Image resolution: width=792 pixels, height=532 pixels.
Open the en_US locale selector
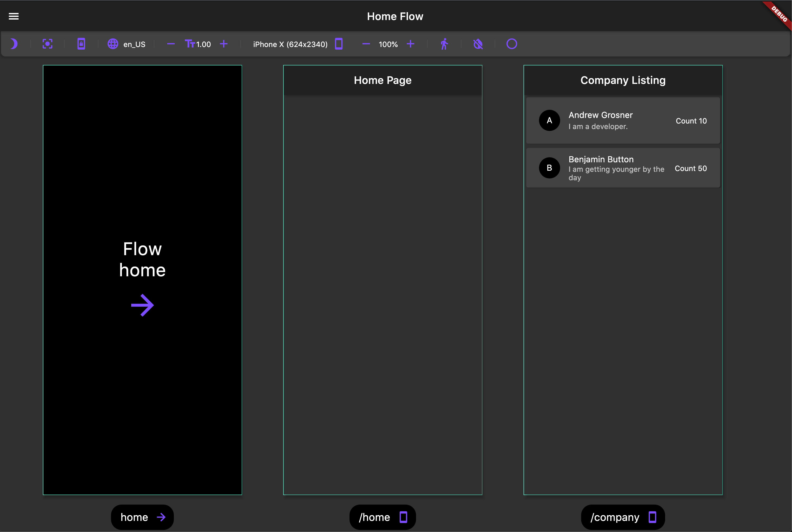click(x=127, y=44)
